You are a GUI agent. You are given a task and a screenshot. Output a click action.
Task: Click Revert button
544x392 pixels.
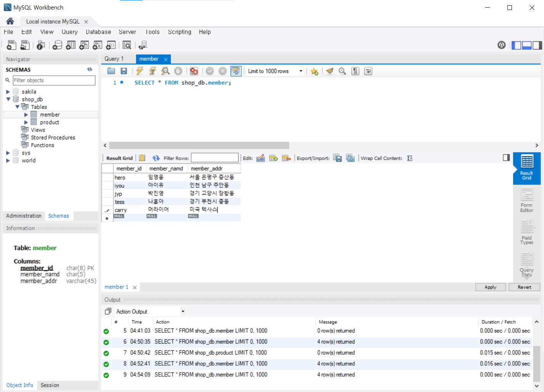pyautogui.click(x=524, y=287)
